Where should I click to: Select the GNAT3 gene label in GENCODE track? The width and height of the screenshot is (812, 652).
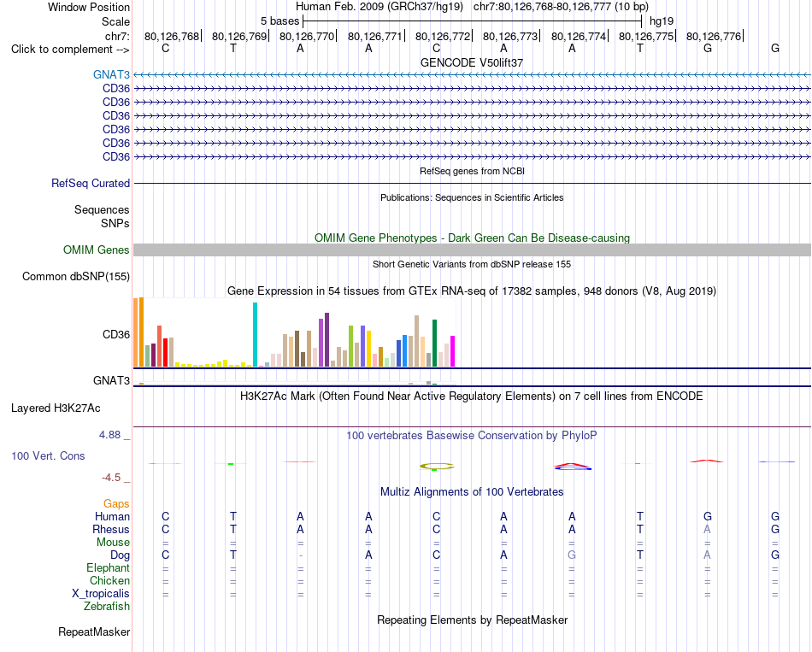coord(111,74)
